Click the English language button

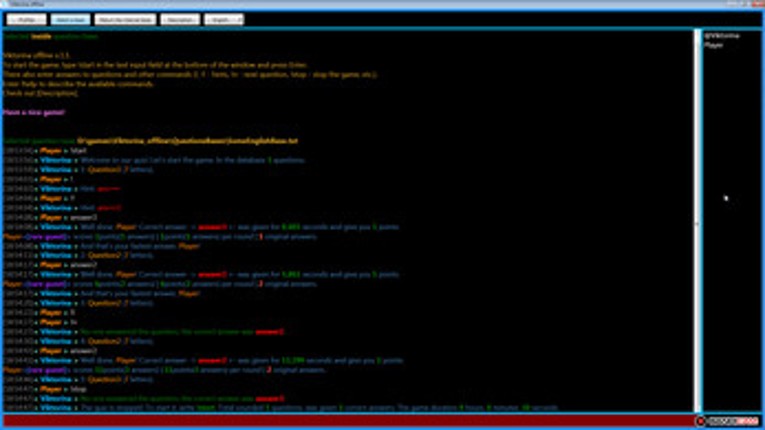224,20
